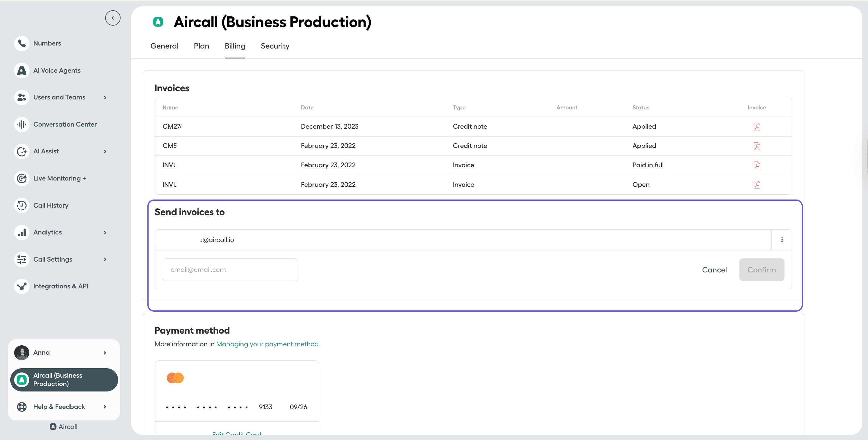Open Integrations & API in the sidebar
The width and height of the screenshot is (868, 440).
[x=61, y=286]
